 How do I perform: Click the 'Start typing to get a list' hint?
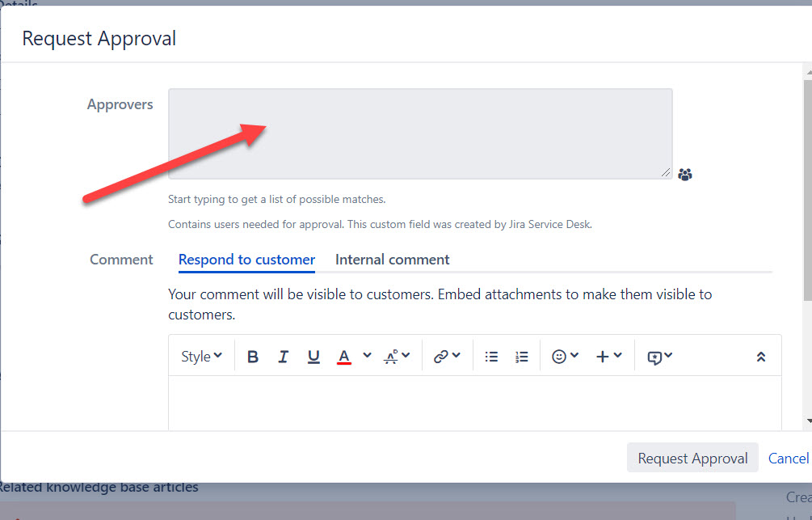click(276, 199)
